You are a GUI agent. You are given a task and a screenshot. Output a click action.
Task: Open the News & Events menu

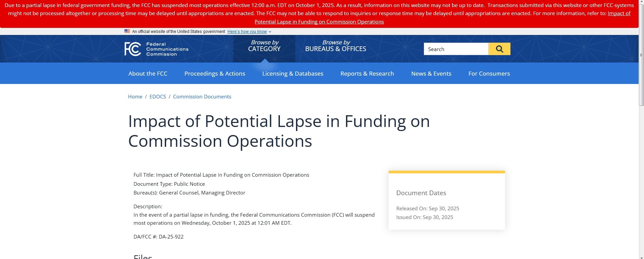tap(431, 74)
